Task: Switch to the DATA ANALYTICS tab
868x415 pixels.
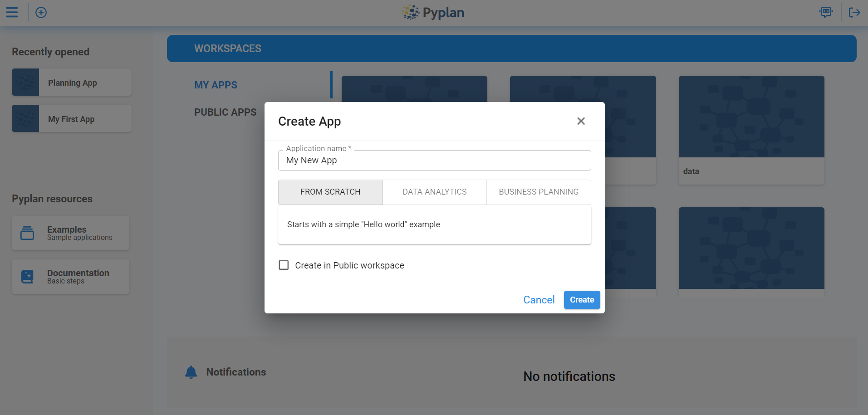Action: coord(434,192)
